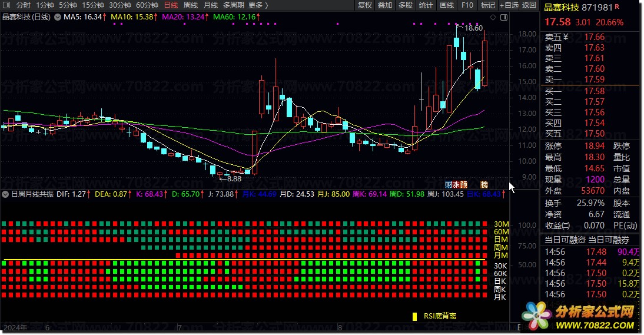Viewport: 644px width, 335px height.
Task: Click the 最高 price 18.30
Action: pos(595,157)
